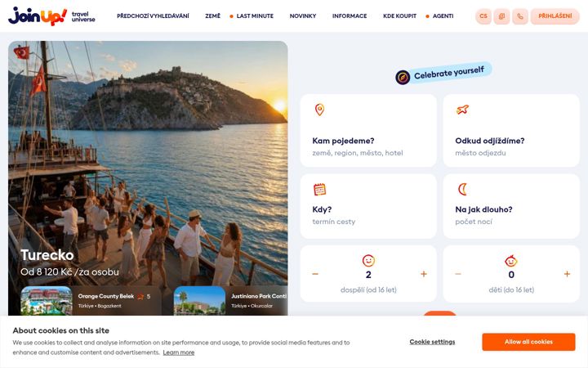Open Justiniano Park Conti hotel thumbnail
The image size is (588, 368).
point(199,301)
